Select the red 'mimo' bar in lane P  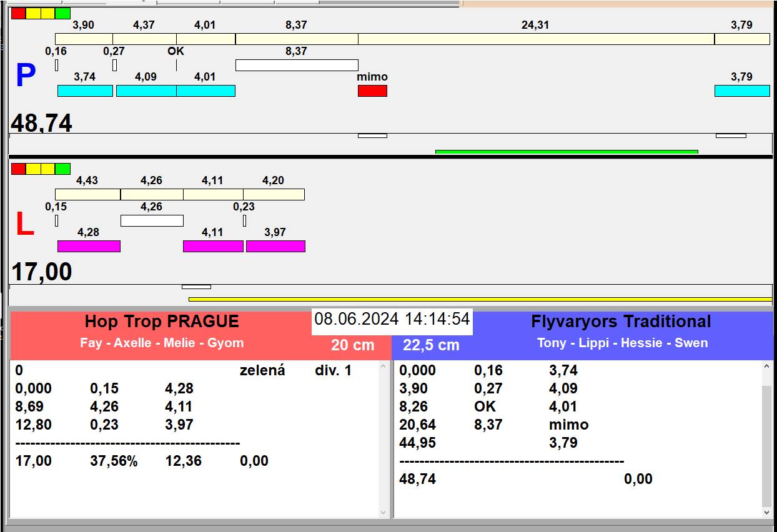point(372,91)
